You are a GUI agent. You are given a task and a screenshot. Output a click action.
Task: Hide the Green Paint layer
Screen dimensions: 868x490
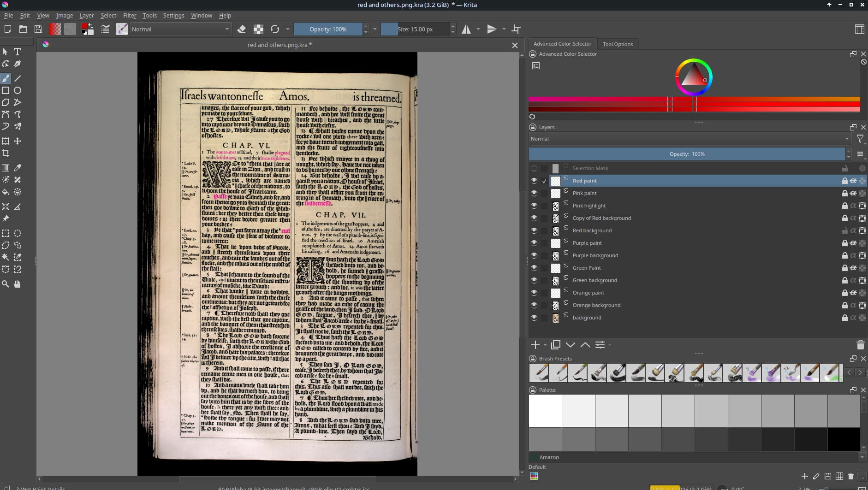click(x=534, y=268)
